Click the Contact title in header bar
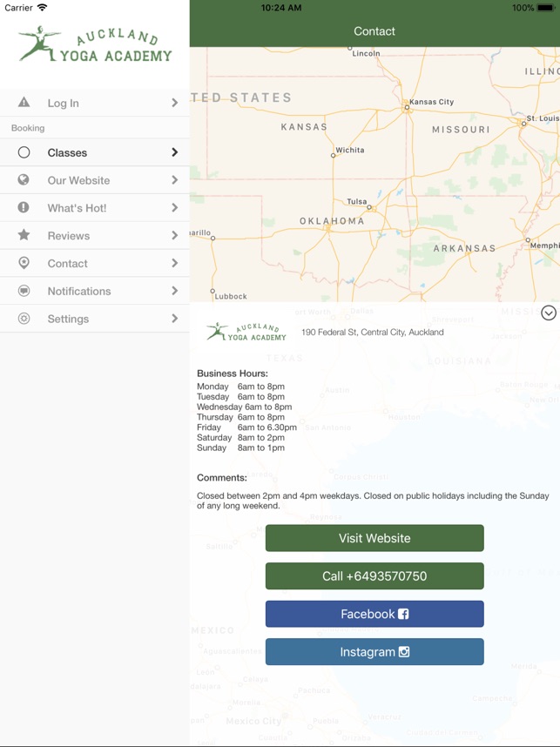The width and height of the screenshot is (560, 747). click(x=374, y=31)
